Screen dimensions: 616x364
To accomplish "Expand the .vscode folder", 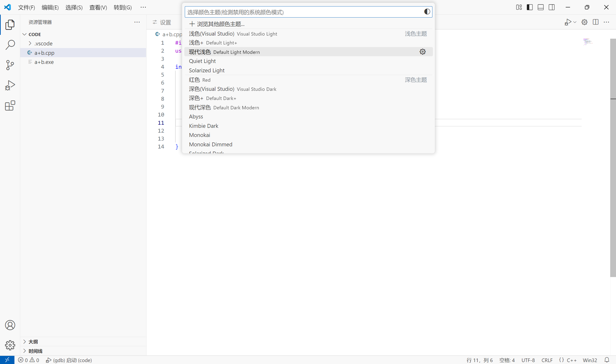I will pyautogui.click(x=30, y=43).
